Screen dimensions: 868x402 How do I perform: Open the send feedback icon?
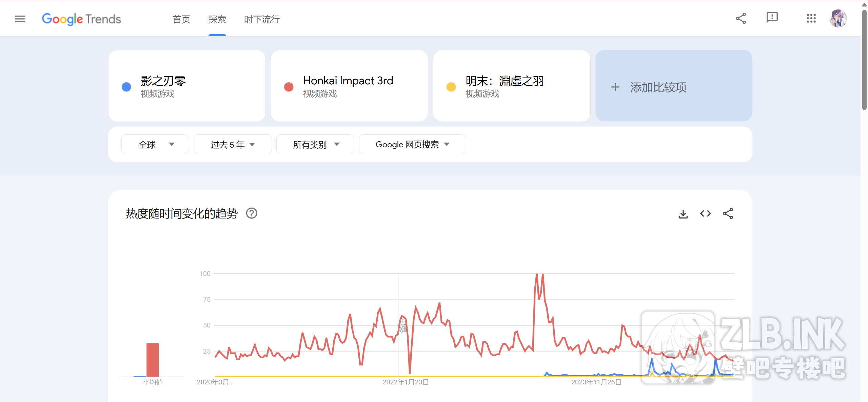(772, 18)
